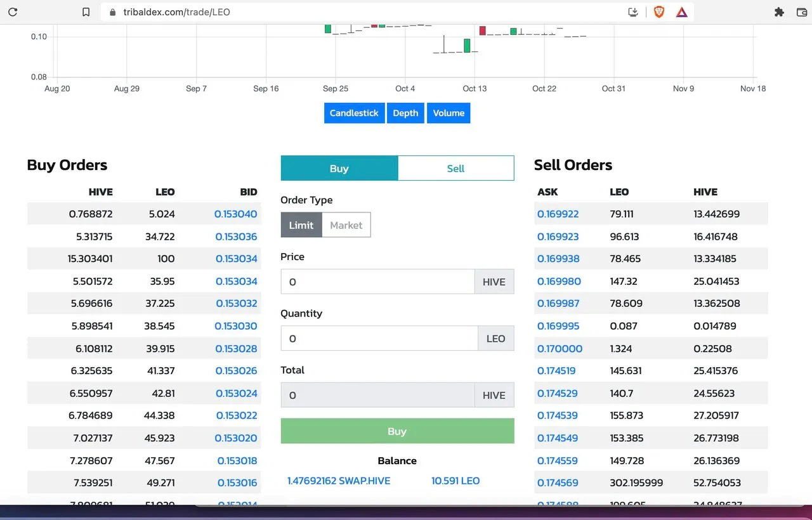Switch to the Sell tab
812x520 pixels.
455,169
